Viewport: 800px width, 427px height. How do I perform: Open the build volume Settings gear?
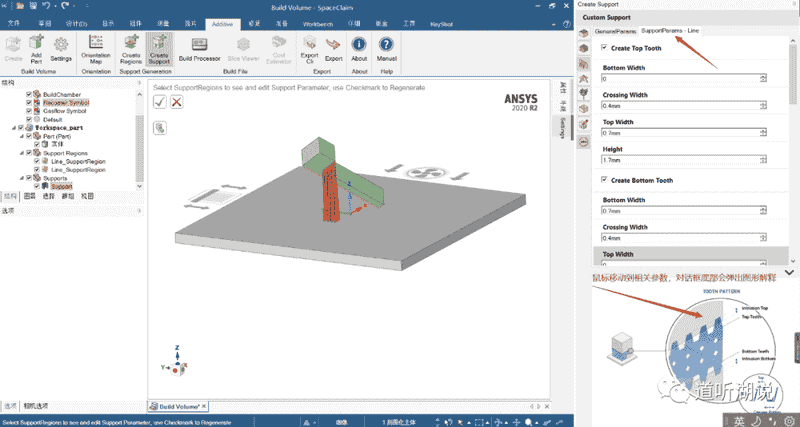click(61, 49)
